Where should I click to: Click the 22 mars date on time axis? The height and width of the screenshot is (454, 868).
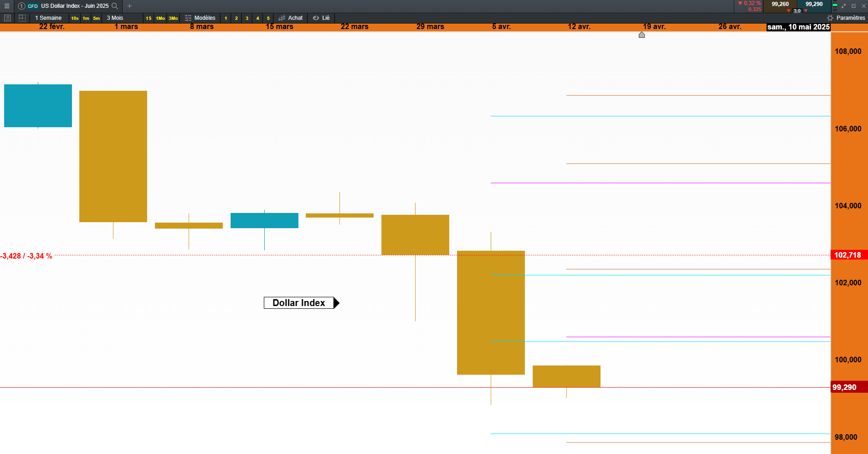355,27
